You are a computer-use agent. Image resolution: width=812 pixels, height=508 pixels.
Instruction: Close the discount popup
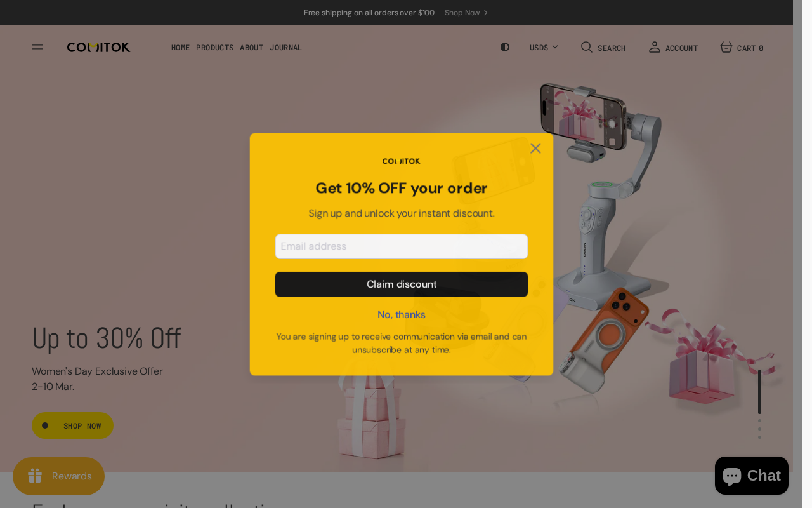pos(535,148)
